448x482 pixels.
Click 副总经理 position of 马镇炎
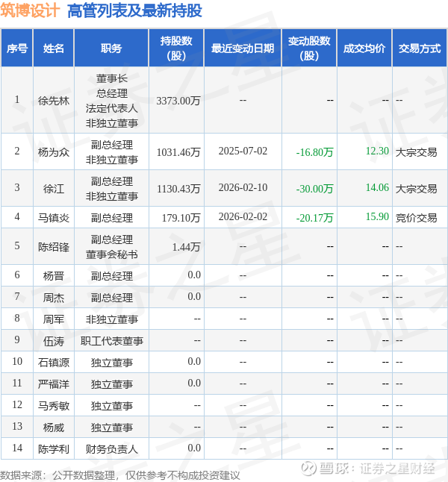click(111, 218)
